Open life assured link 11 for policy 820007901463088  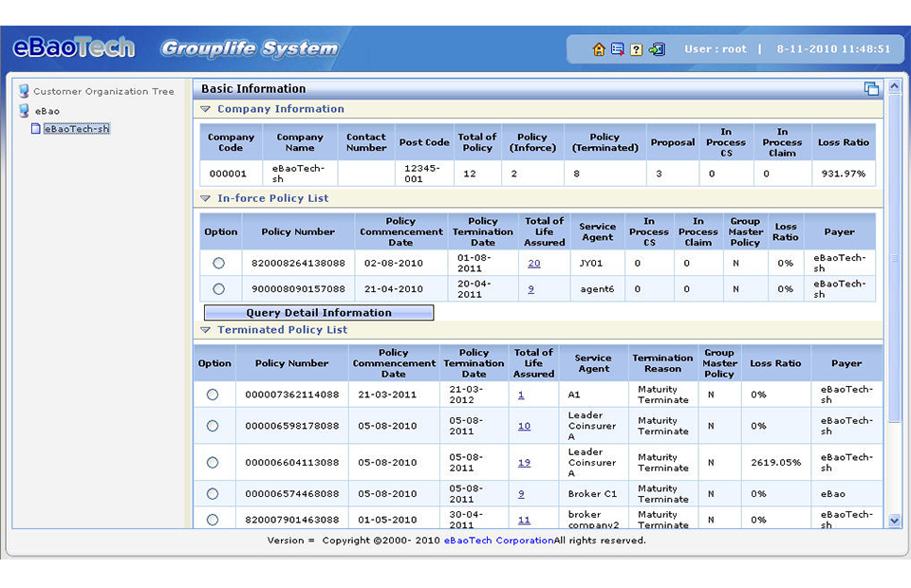tap(524, 520)
